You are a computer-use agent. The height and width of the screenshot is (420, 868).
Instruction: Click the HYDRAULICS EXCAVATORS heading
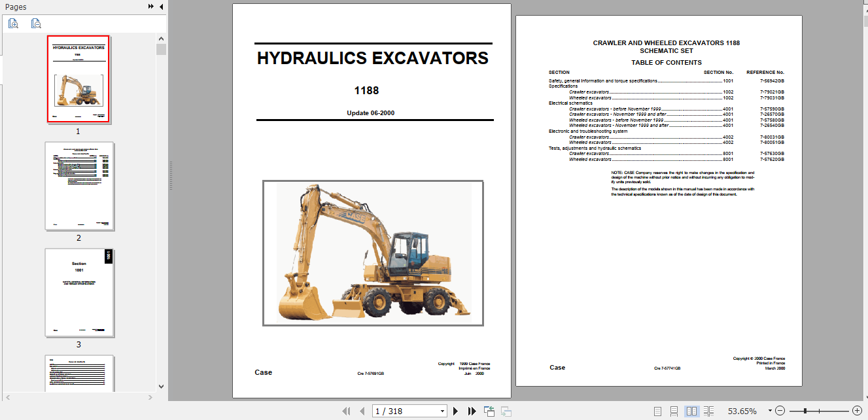(x=373, y=58)
